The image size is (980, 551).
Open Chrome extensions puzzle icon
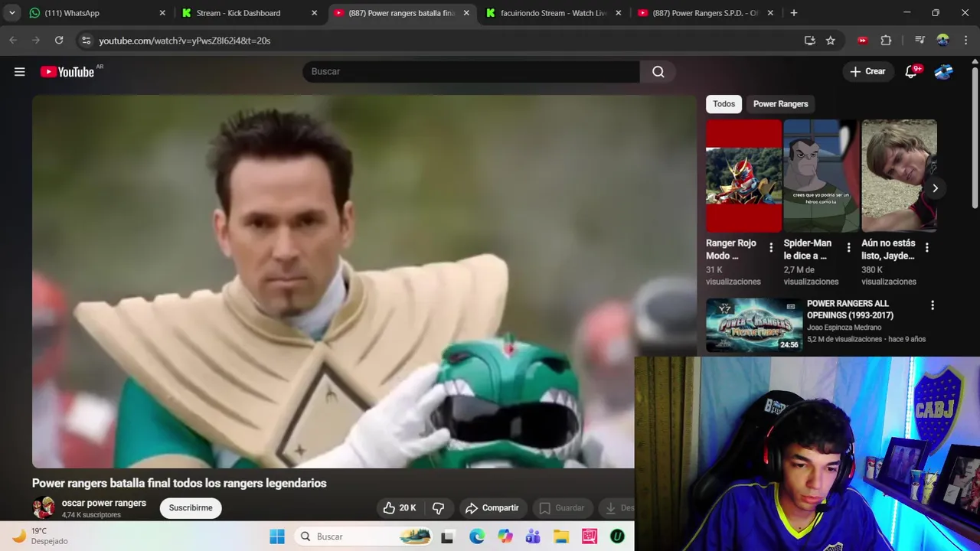click(886, 41)
